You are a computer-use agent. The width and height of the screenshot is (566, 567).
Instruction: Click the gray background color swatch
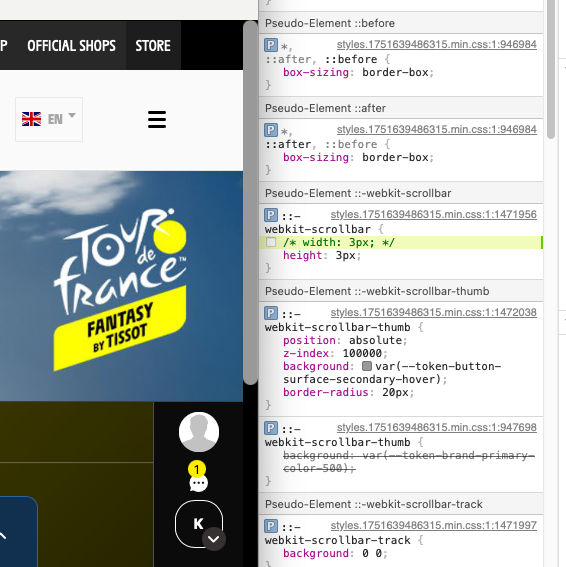[367, 366]
